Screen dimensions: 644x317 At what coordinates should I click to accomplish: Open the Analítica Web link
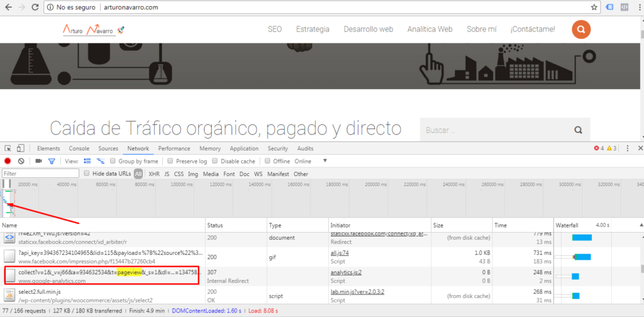coord(430,29)
